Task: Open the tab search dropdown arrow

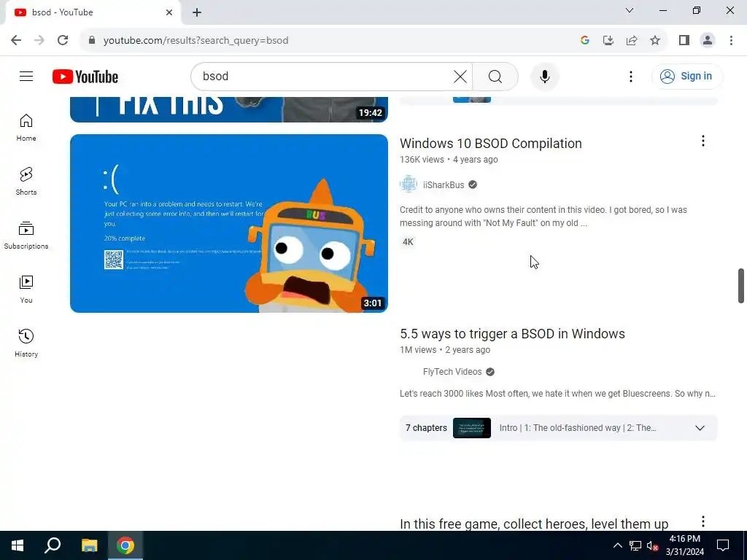Action: 630,10
